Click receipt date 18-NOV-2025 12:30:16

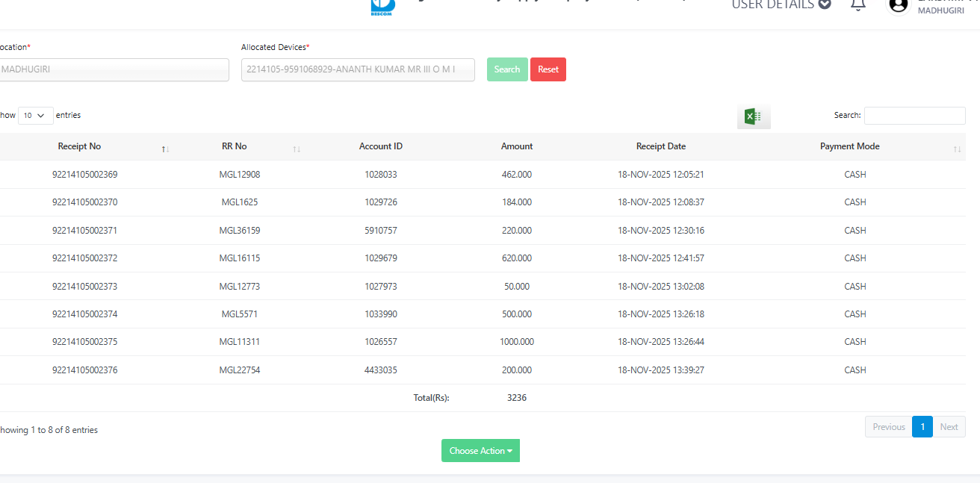point(661,231)
